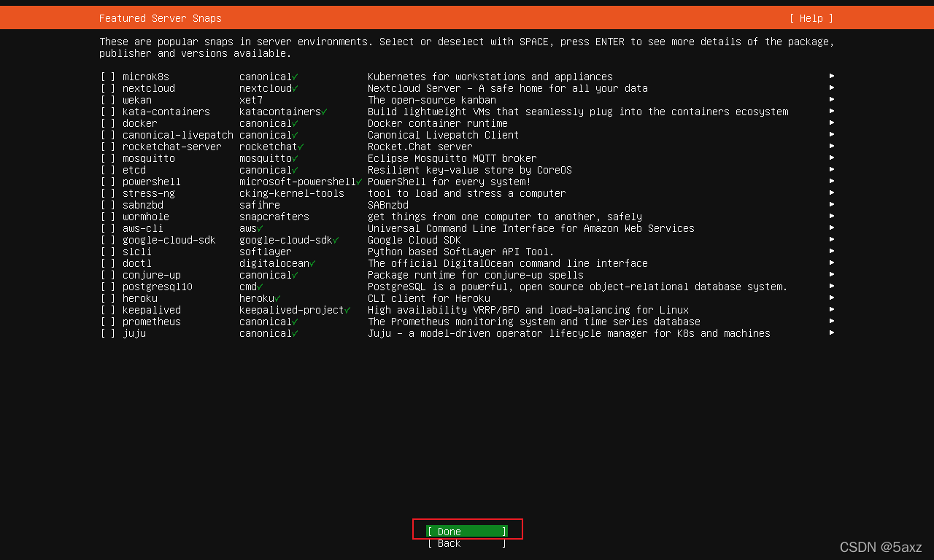Go to previous screen with Back
934x560 pixels.
tap(467, 543)
